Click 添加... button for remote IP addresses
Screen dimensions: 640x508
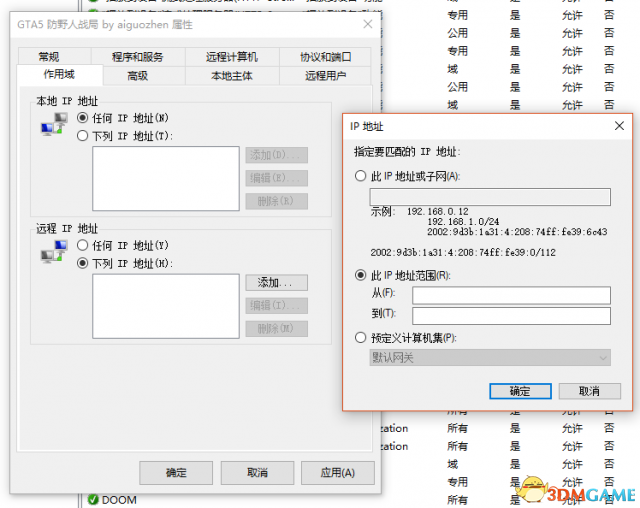click(x=276, y=282)
